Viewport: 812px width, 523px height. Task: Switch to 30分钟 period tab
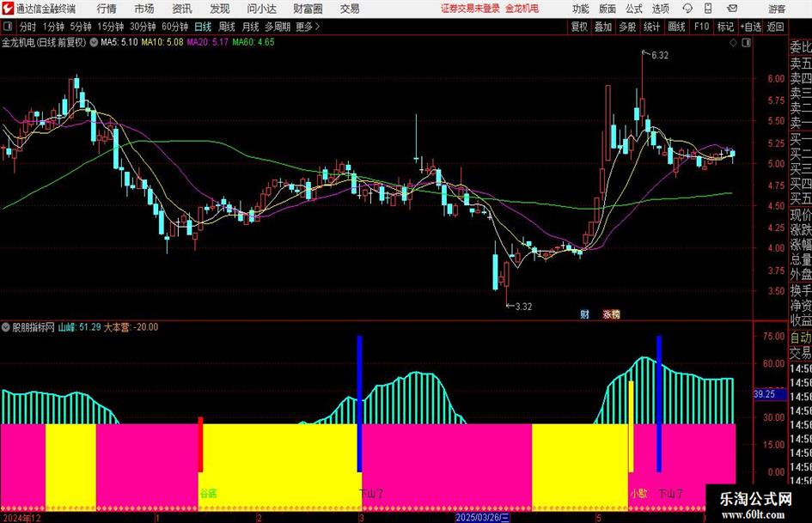[143, 27]
